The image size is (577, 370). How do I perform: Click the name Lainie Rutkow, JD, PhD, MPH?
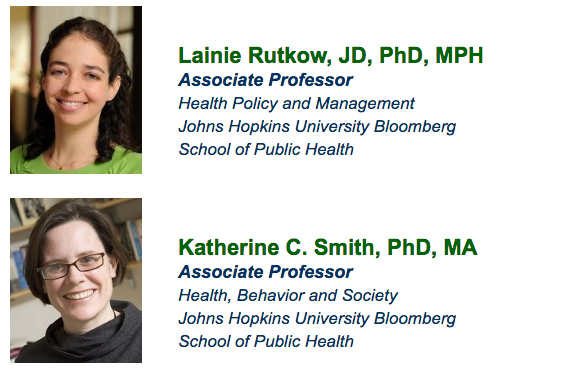pyautogui.click(x=330, y=56)
